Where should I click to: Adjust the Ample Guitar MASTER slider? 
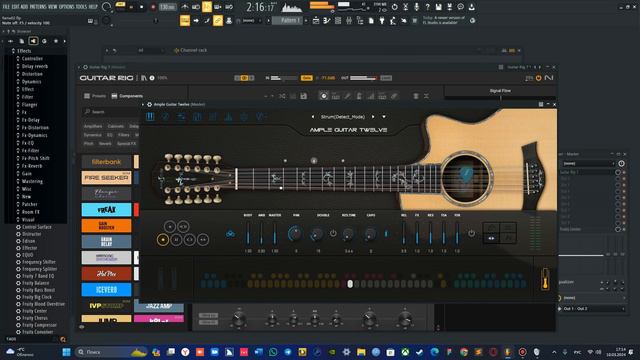click(x=275, y=234)
